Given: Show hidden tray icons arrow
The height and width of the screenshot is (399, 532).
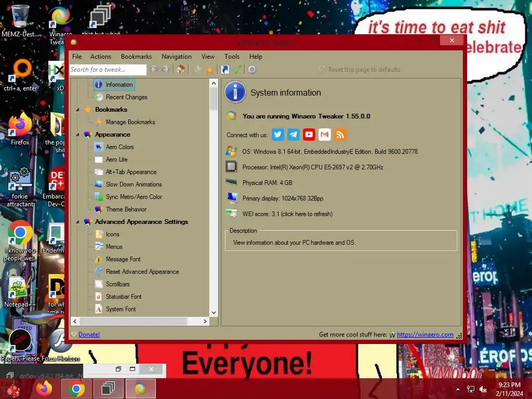Looking at the screenshot, I should click(x=458, y=389).
